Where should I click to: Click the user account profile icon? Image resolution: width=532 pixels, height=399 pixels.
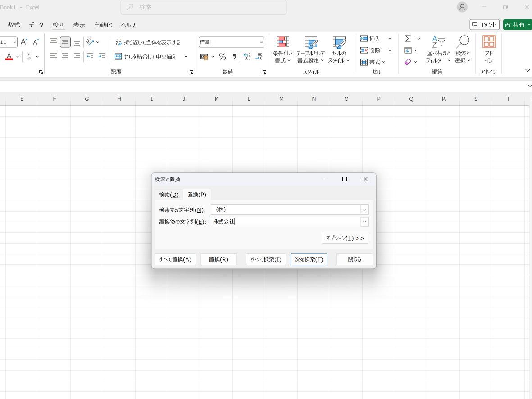click(462, 7)
